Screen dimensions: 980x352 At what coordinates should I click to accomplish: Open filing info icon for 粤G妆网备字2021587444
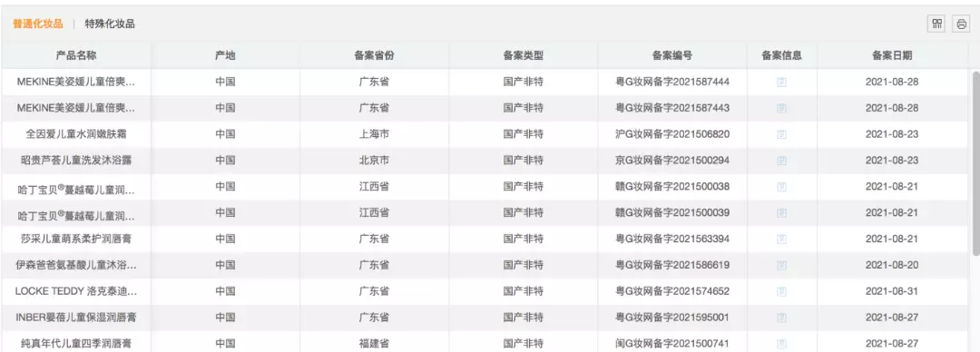pos(781,82)
